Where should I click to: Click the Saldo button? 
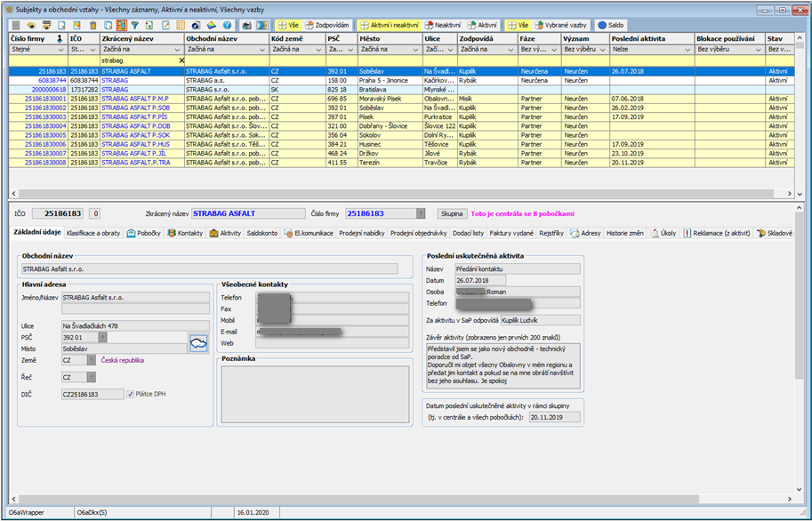coord(610,26)
